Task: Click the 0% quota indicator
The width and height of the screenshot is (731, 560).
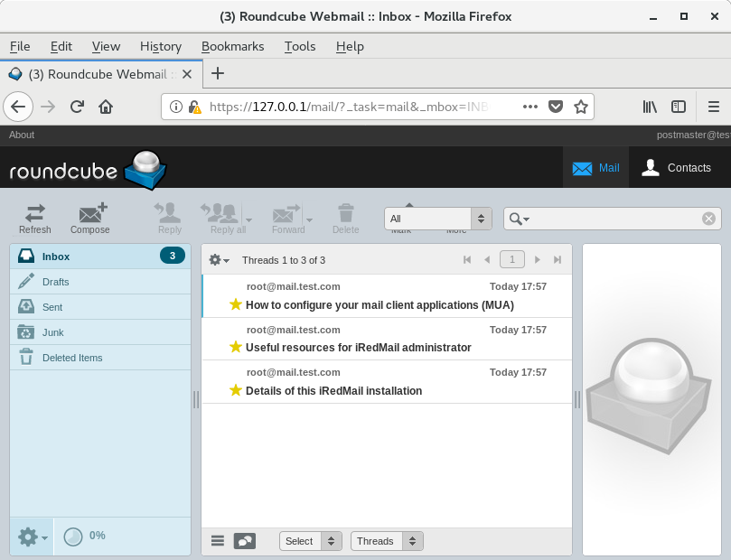Action: click(x=84, y=536)
